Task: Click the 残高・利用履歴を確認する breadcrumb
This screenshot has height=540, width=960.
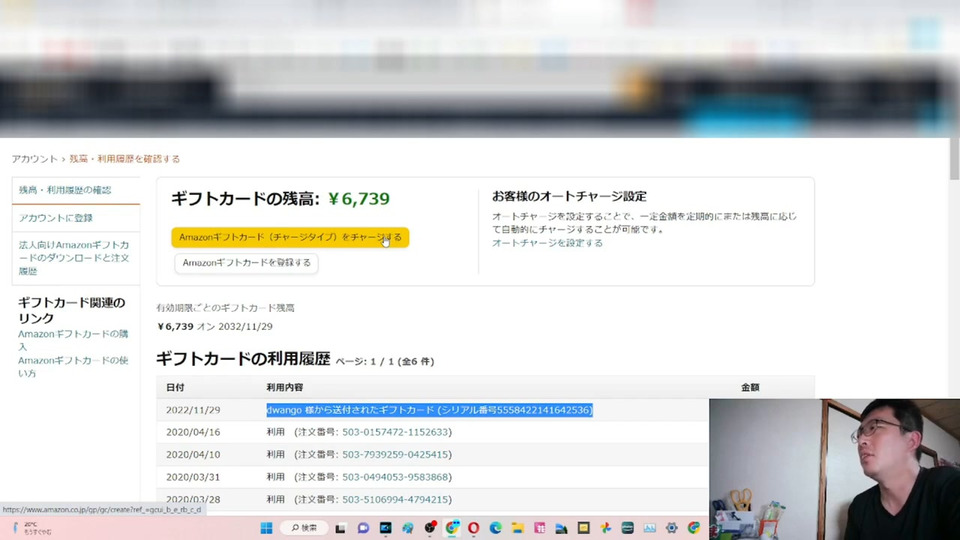Action: point(124,159)
